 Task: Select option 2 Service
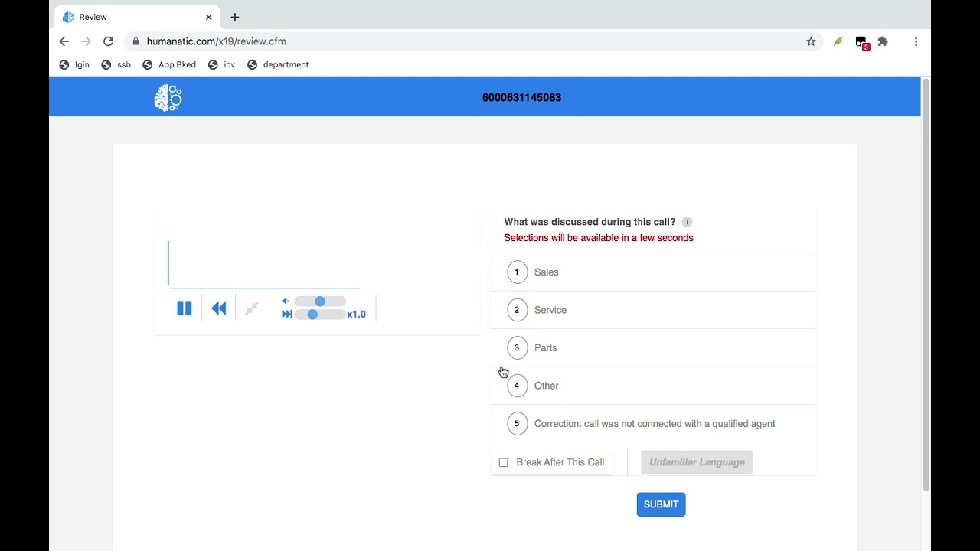coord(518,310)
